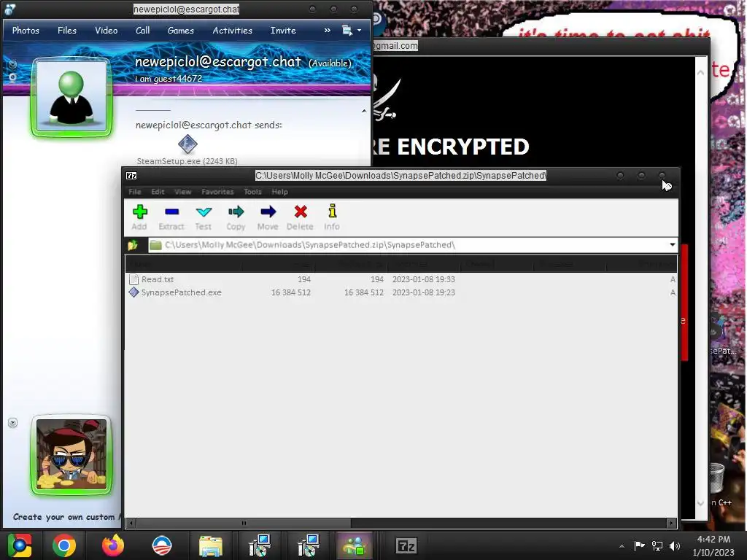
Task: Open the View menu in 7-Zip
Action: coord(183,192)
